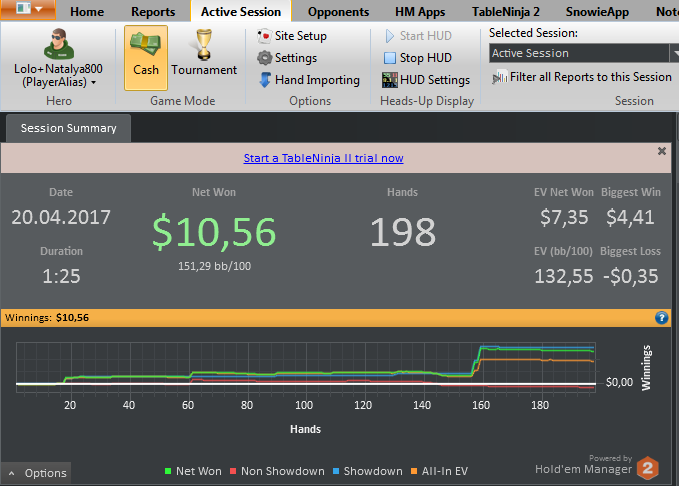Click the Winnings: $10,56 header bar
The width and height of the screenshot is (679, 486).
pos(336,318)
